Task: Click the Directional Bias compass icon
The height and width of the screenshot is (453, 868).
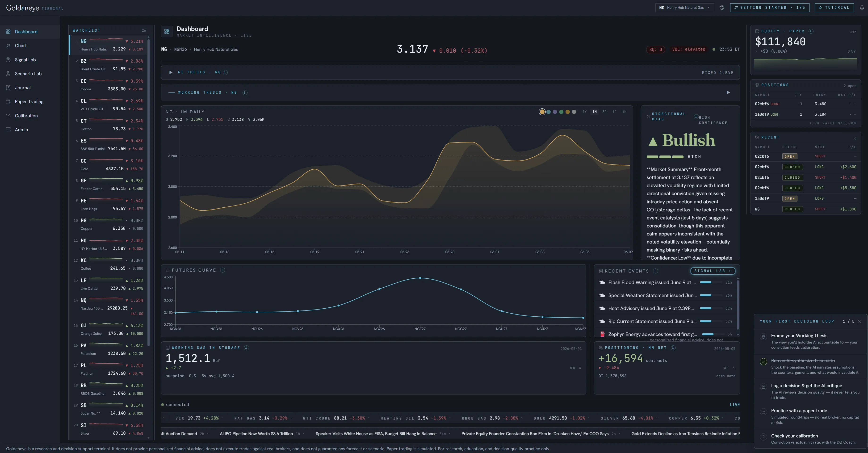Action: tap(648, 117)
